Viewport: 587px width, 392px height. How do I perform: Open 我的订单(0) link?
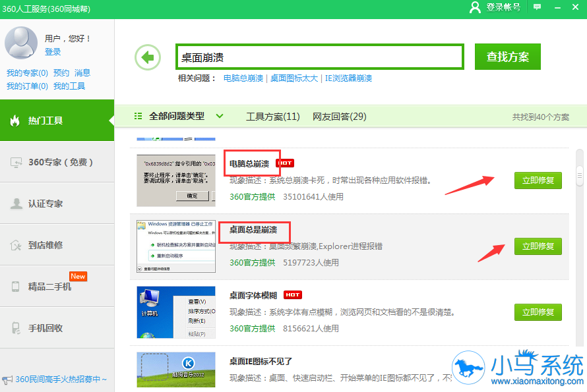tap(27, 86)
